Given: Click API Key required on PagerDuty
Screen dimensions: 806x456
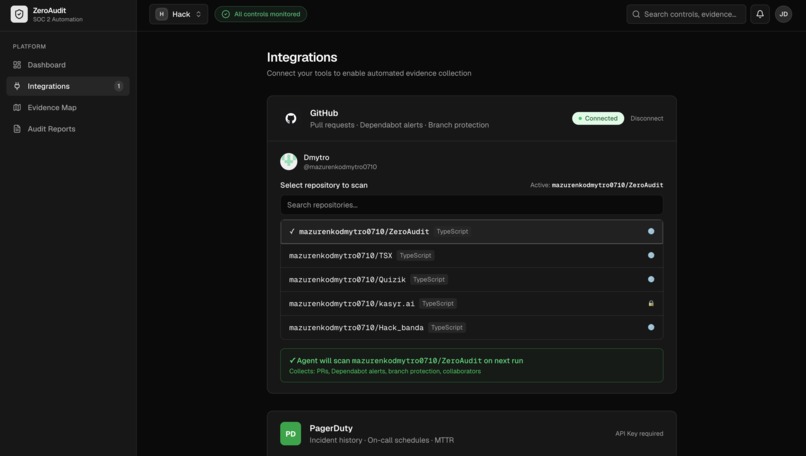Looking at the screenshot, I should click(639, 433).
